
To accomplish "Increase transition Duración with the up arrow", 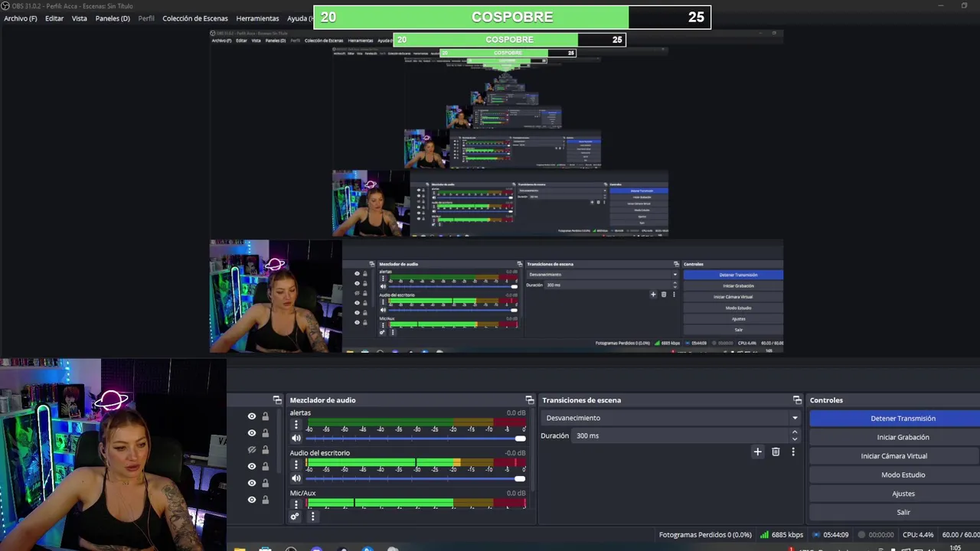I will pos(795,432).
